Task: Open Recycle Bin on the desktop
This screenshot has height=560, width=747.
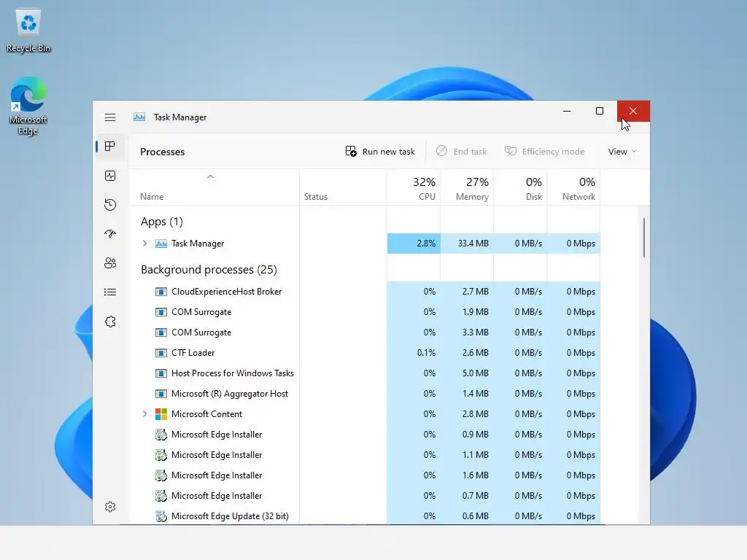Action: (x=28, y=31)
